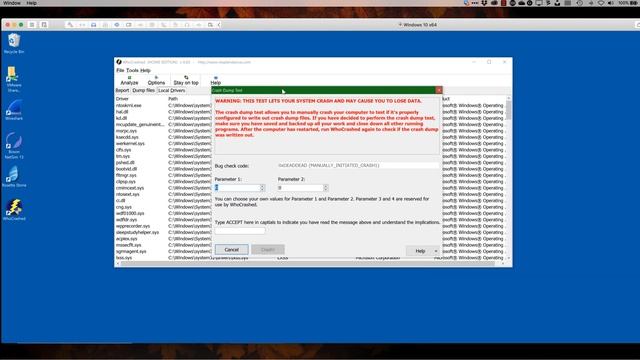
Task: Select the ntosext.sys driver row
Action: (x=127, y=194)
